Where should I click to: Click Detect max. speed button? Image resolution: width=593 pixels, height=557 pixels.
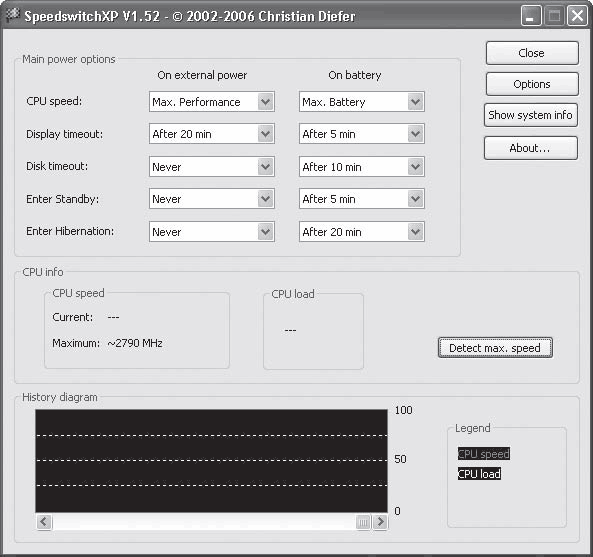tap(495, 348)
